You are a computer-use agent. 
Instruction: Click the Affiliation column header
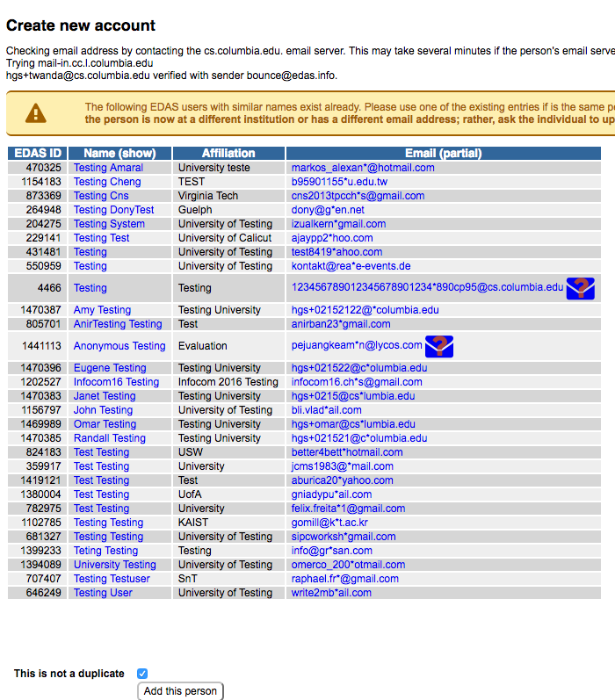228,154
